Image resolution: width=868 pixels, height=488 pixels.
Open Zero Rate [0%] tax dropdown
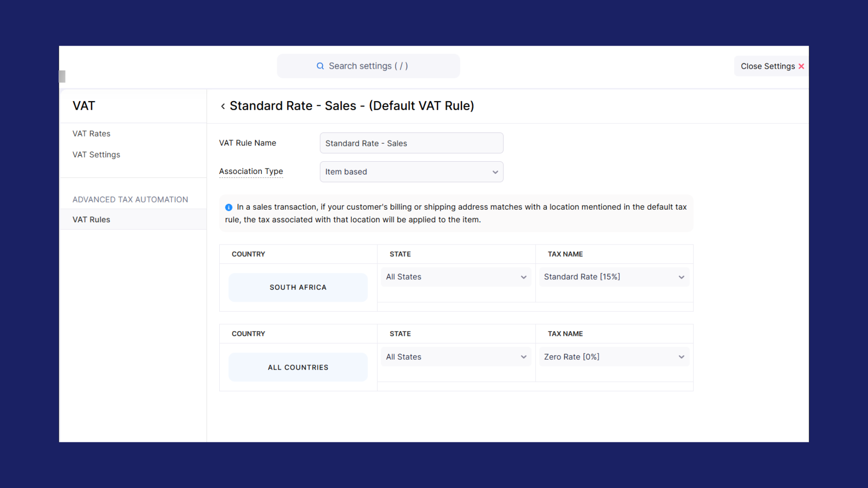[613, 357]
